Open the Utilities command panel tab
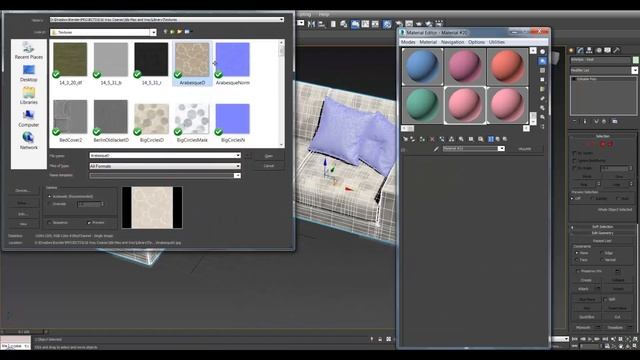Image resolution: width=640 pixels, height=360 pixels. click(617, 51)
